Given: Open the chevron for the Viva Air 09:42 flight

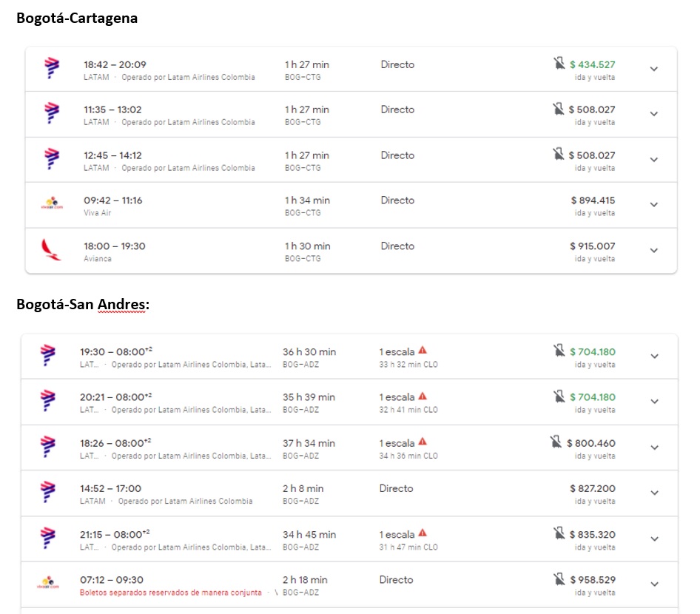Looking at the screenshot, I should (x=653, y=205).
